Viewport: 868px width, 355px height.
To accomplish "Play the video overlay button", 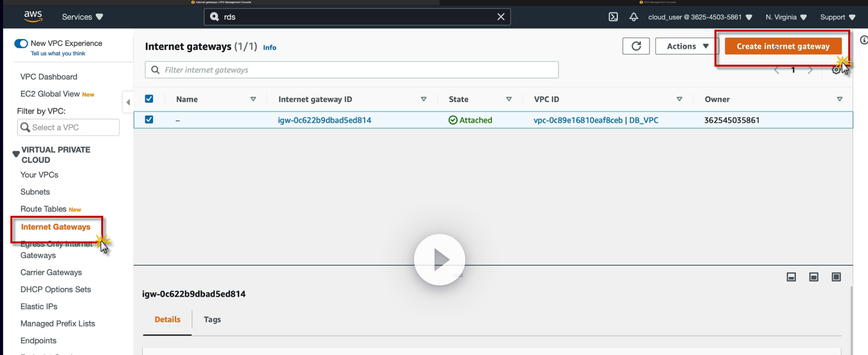I will (x=439, y=260).
